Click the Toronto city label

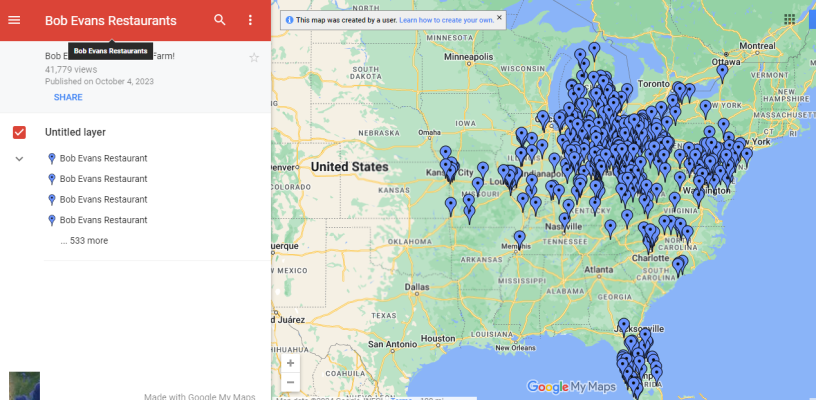[654, 84]
